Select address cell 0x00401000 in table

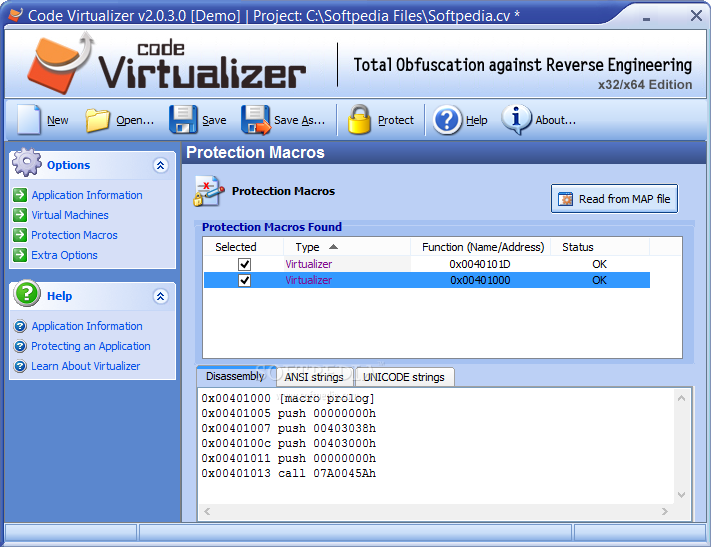click(480, 280)
